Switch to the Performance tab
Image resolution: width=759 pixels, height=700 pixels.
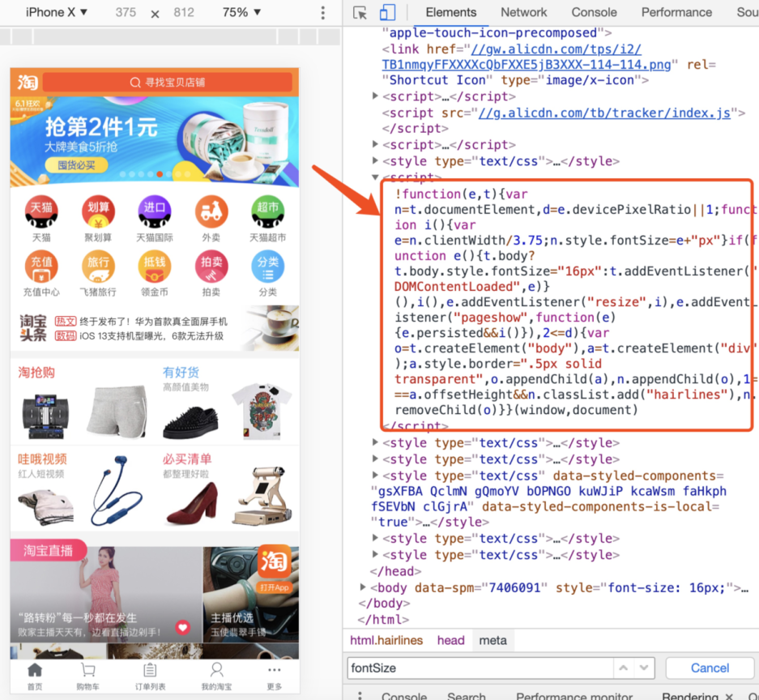(x=676, y=13)
